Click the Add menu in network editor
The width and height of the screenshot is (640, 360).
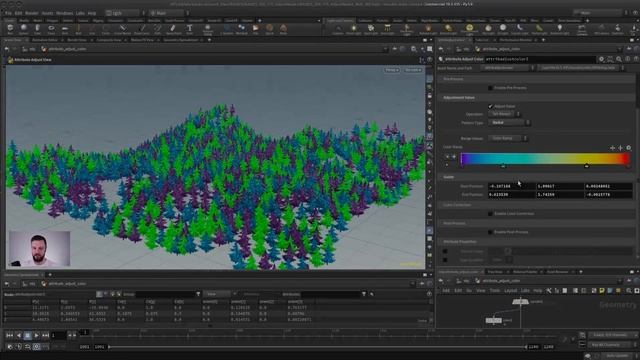[446, 291]
